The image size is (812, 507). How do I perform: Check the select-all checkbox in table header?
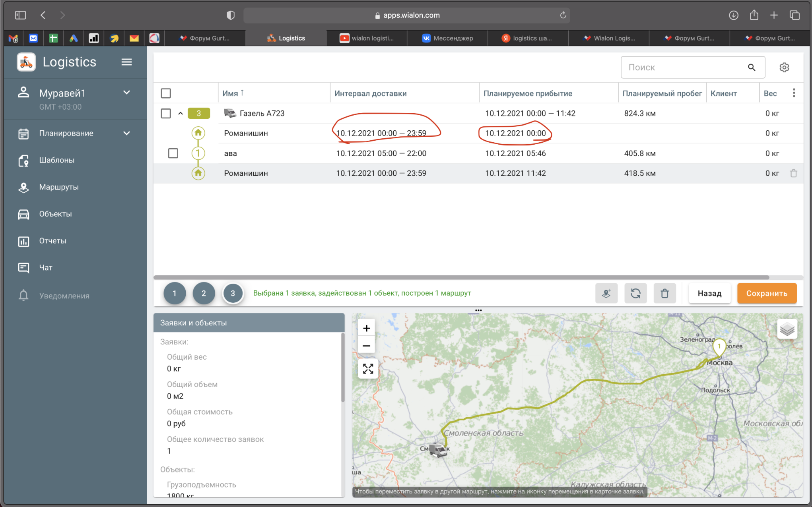click(x=166, y=93)
